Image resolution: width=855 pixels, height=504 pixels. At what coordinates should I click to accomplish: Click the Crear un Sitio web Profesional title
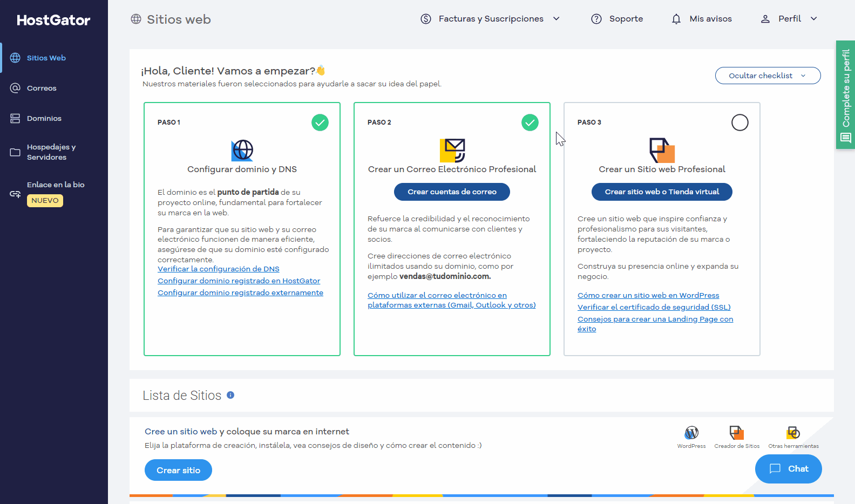point(662,169)
